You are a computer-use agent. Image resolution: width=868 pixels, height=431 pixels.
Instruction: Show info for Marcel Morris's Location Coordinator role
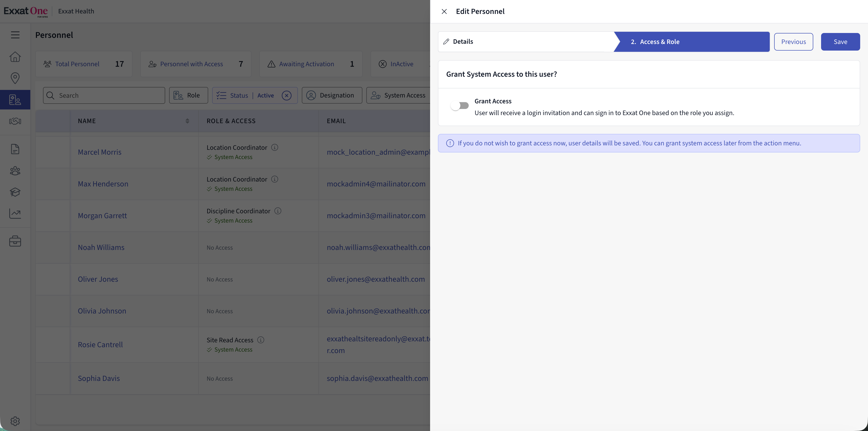click(275, 147)
